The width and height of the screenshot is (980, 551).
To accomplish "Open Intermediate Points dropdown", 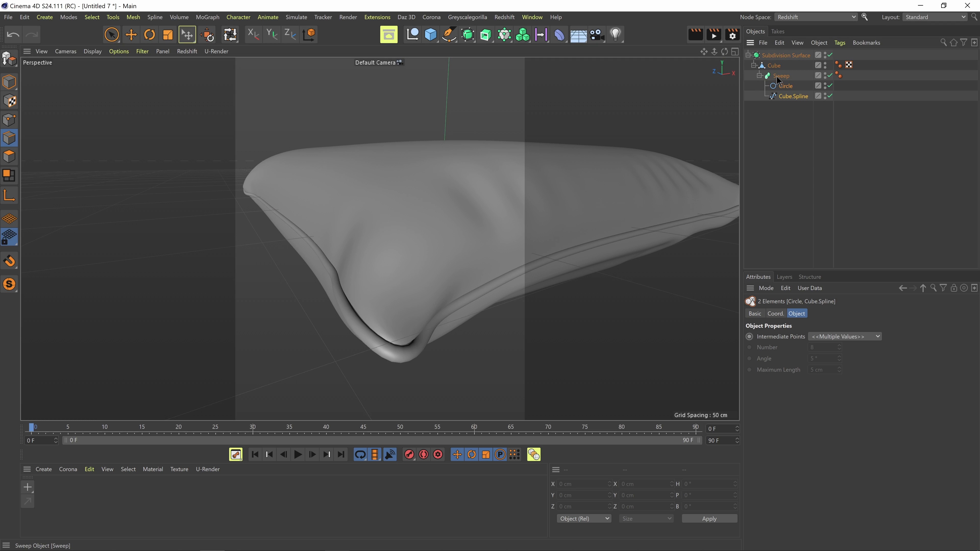I will point(844,336).
